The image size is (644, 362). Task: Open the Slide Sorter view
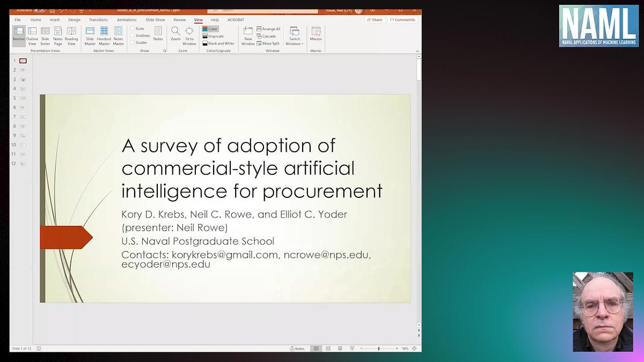tap(45, 36)
